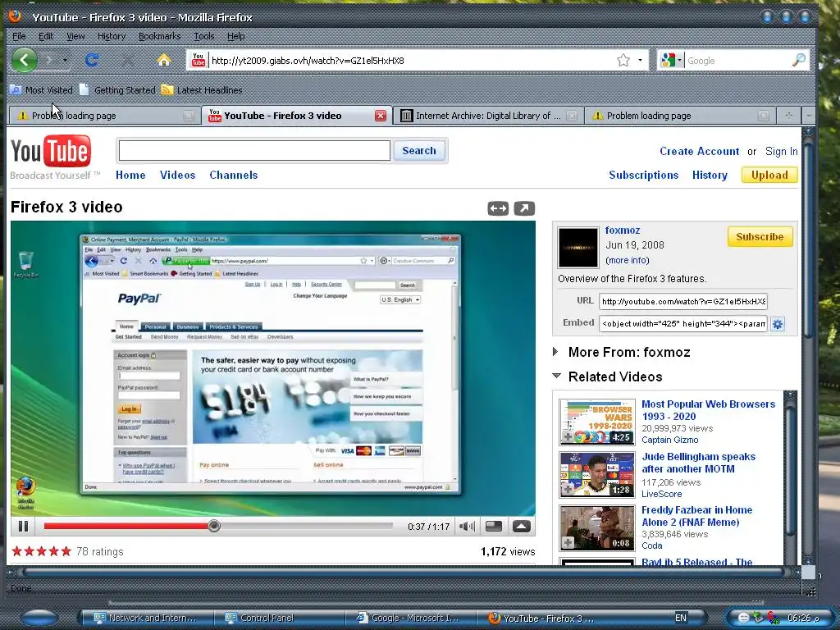Pop out the video with the arrow icon

pyautogui.click(x=524, y=208)
